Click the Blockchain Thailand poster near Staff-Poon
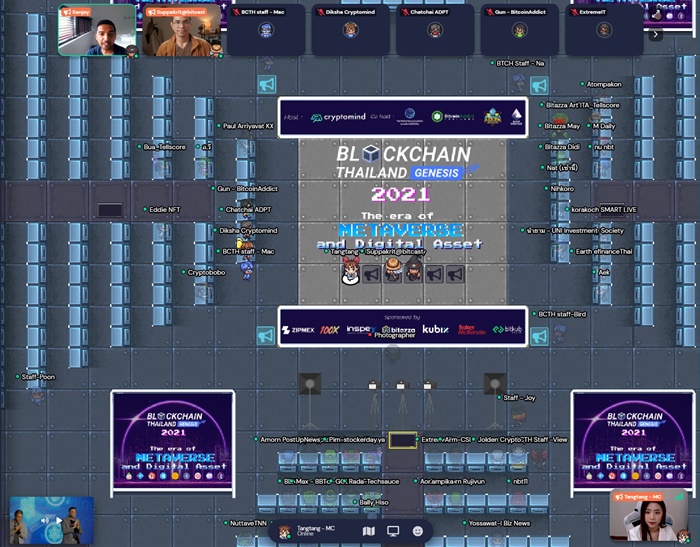This screenshot has height=547, width=700. (173, 443)
